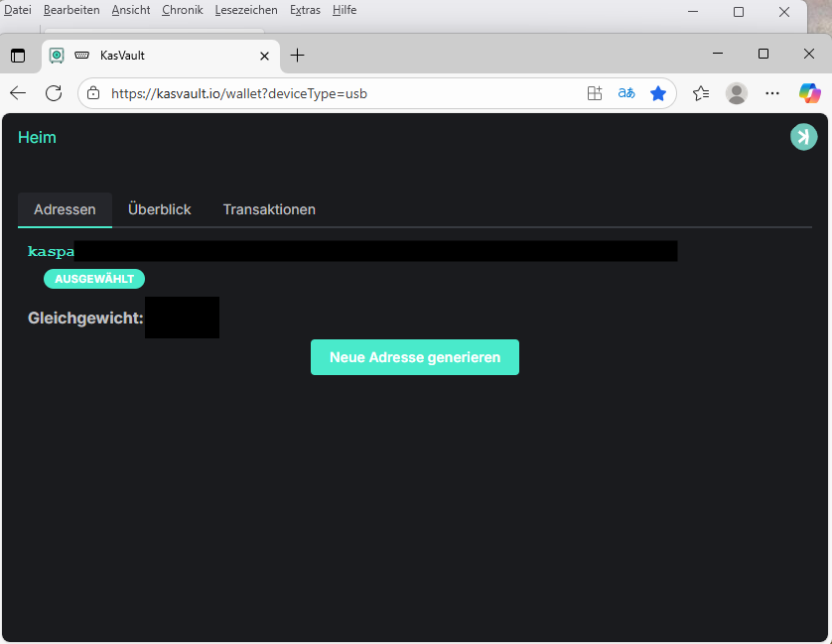Open the Hilfe menu in background window

[345, 10]
